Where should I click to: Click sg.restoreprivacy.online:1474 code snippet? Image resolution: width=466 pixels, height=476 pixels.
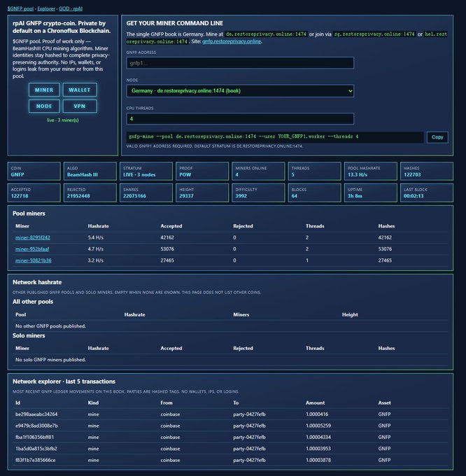(374, 34)
